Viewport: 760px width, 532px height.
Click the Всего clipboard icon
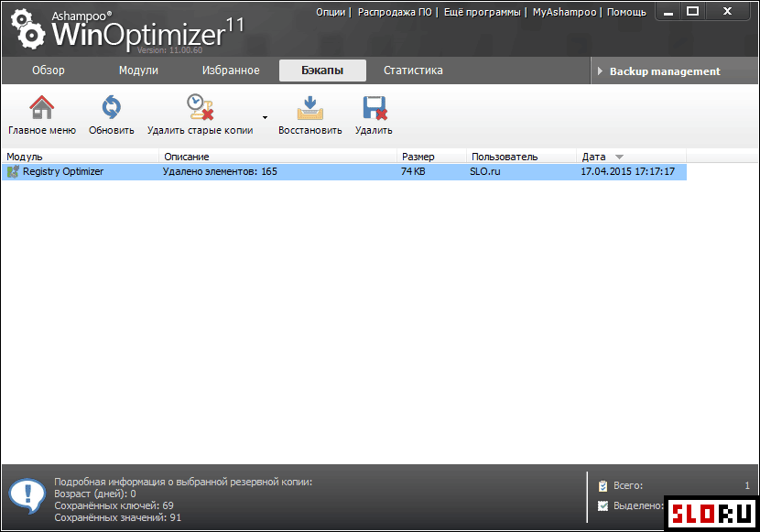click(603, 485)
